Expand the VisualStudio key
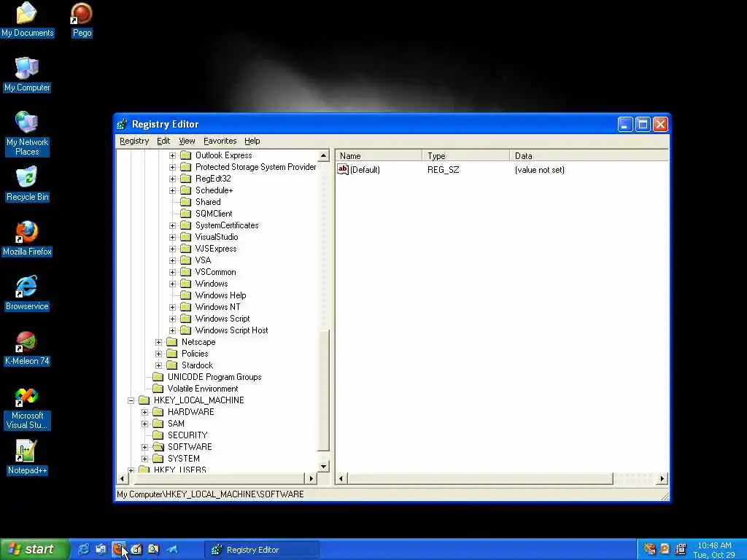Image resolution: width=747 pixels, height=560 pixels. pos(172,237)
